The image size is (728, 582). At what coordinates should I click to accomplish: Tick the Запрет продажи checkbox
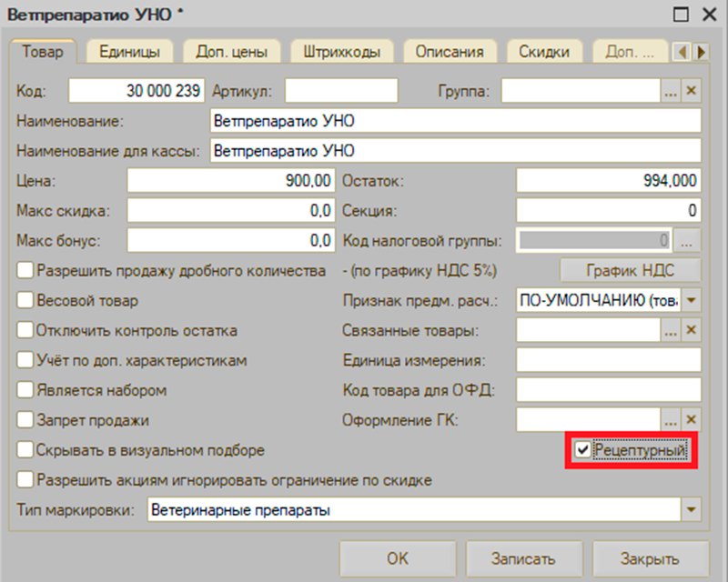(x=25, y=420)
